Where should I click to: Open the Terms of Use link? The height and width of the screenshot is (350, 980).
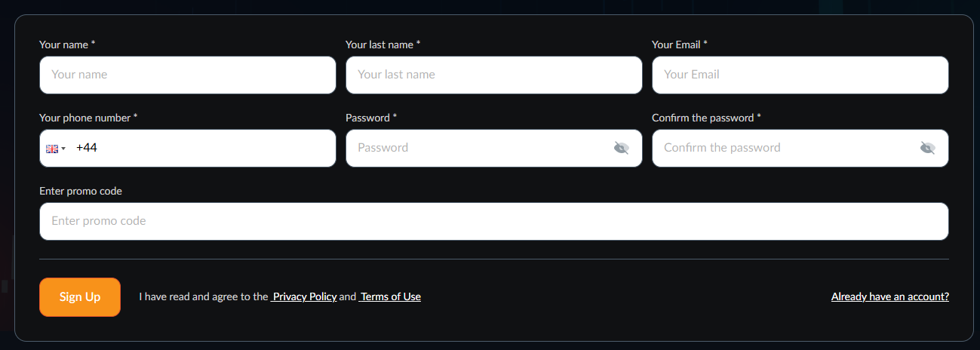point(390,296)
